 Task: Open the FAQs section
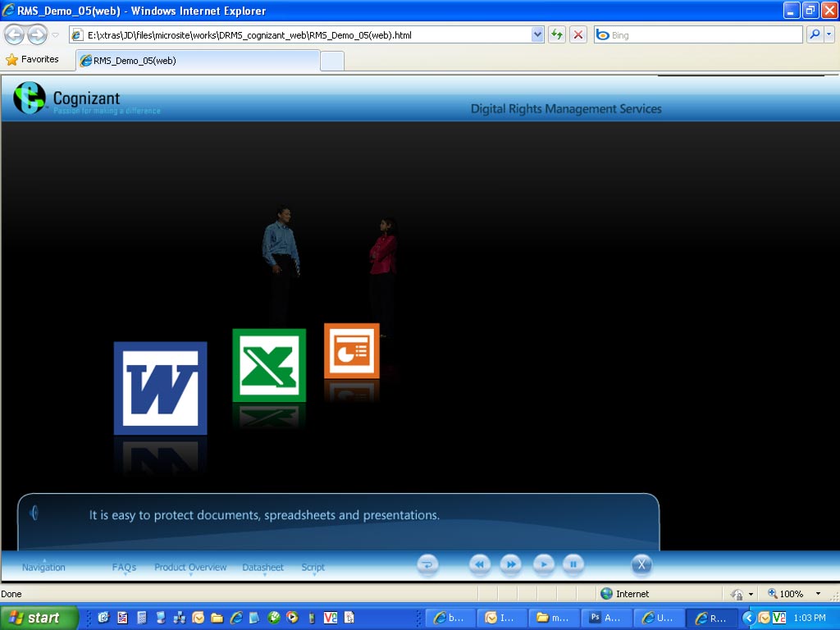point(125,567)
